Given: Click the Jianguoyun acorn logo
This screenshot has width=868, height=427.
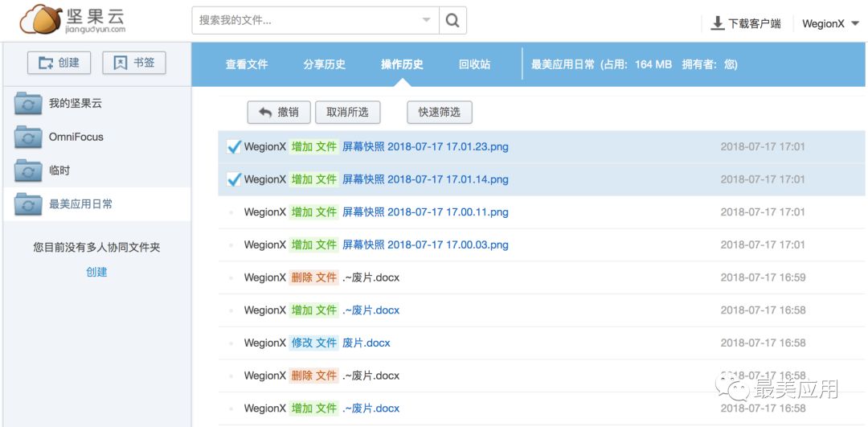Looking at the screenshot, I should 40,19.
